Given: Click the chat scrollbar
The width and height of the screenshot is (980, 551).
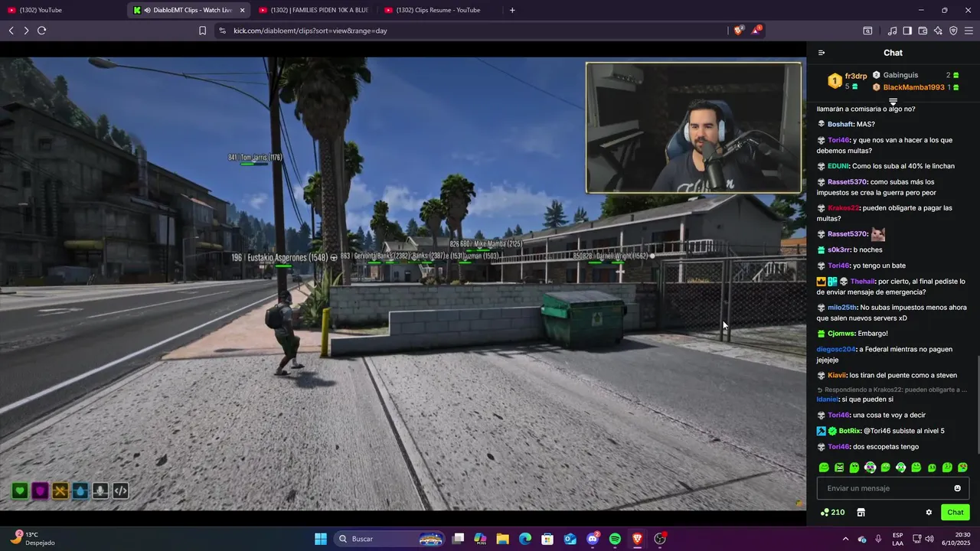Looking at the screenshot, I should click(978, 406).
